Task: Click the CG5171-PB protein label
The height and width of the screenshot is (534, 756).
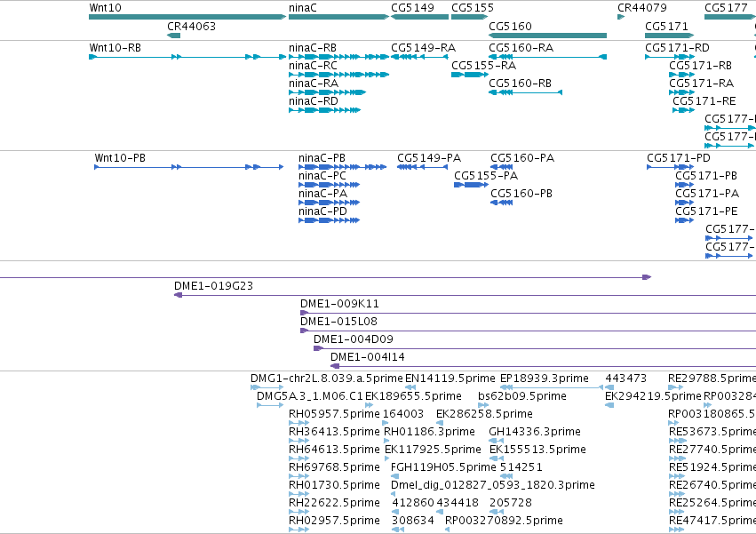Action: [x=706, y=176]
